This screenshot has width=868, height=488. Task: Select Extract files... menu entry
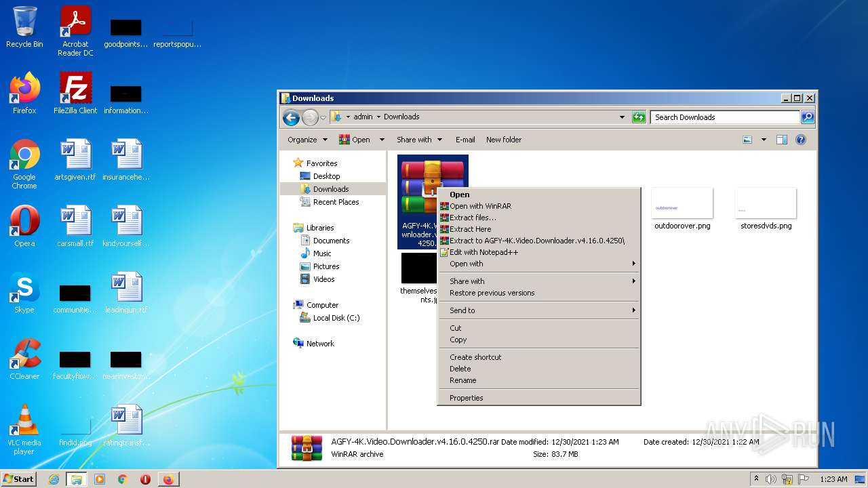click(539, 218)
